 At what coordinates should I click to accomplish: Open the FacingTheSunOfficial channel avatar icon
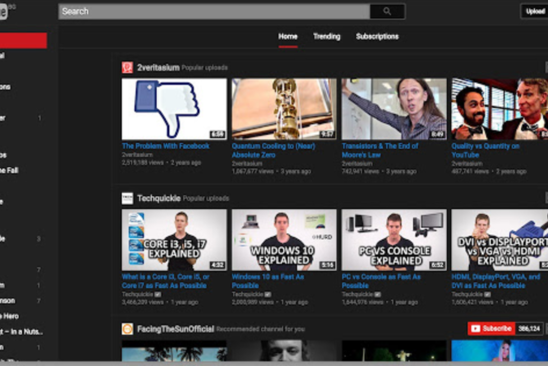tap(127, 329)
